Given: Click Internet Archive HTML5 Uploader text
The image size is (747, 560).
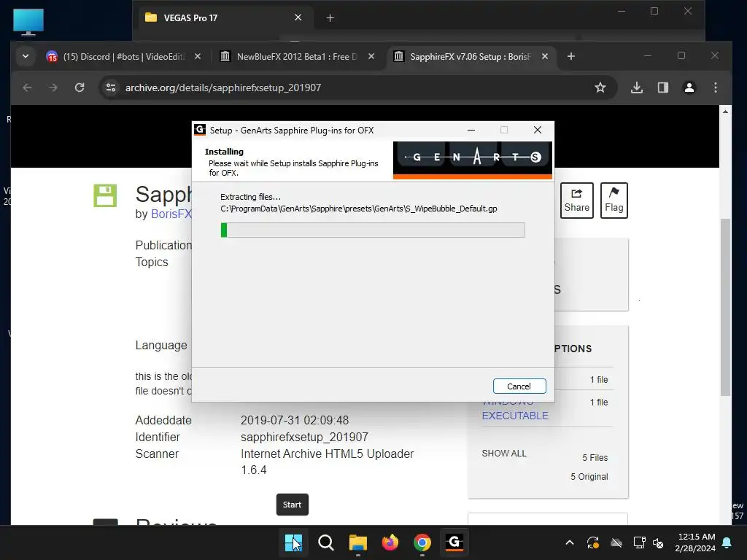Looking at the screenshot, I should click(x=328, y=454).
